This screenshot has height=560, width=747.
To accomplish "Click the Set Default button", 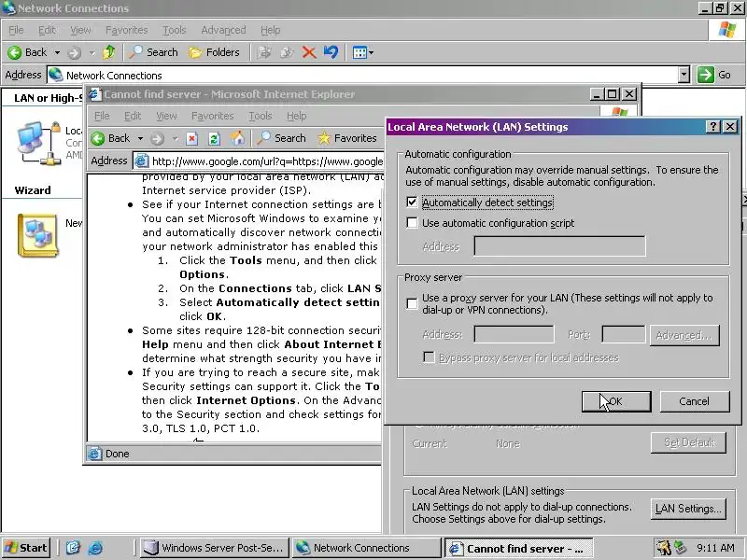I will point(688,442).
